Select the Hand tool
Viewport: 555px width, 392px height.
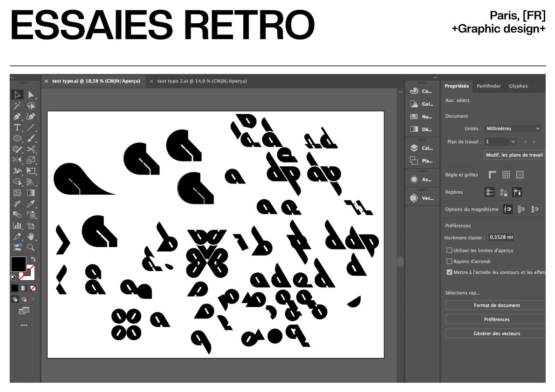pos(31,237)
